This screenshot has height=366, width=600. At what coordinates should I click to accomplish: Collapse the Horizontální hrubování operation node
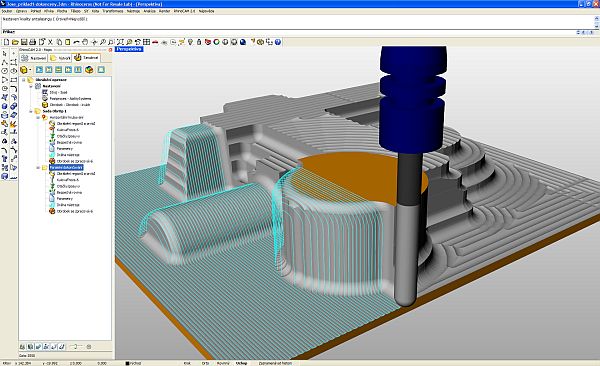38,118
